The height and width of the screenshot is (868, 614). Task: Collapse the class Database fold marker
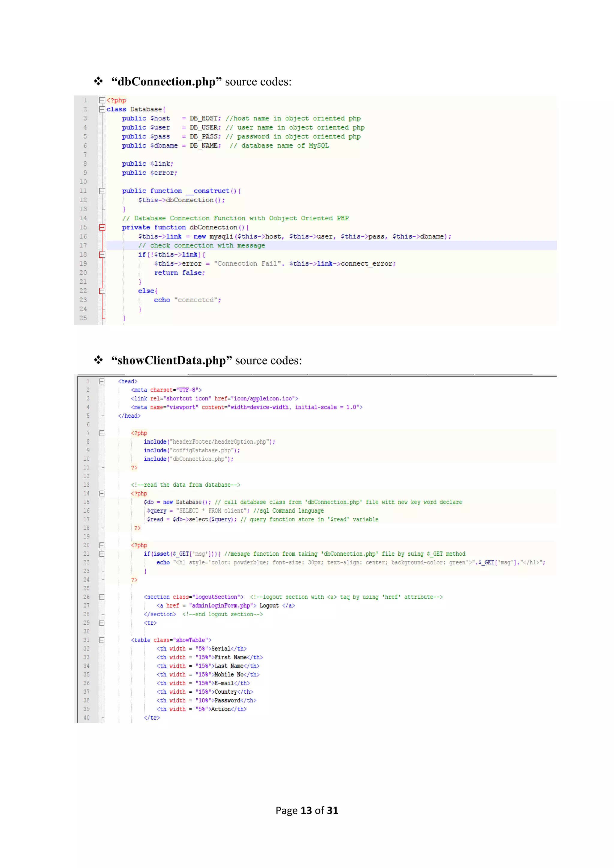(102, 109)
